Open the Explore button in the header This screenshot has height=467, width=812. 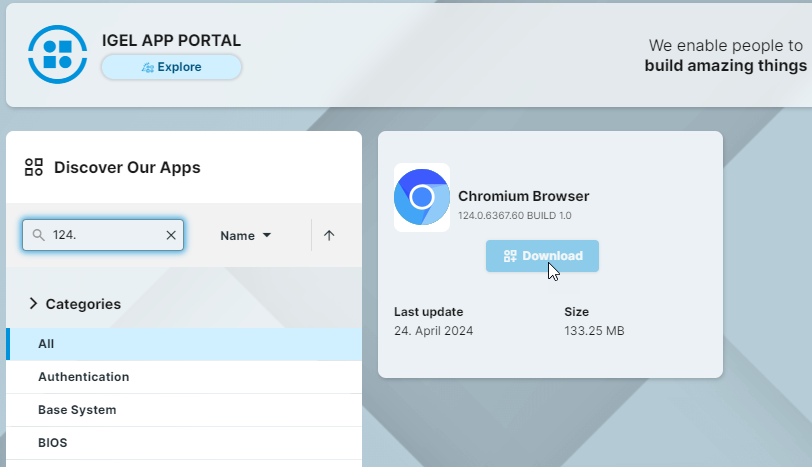pyautogui.click(x=171, y=67)
